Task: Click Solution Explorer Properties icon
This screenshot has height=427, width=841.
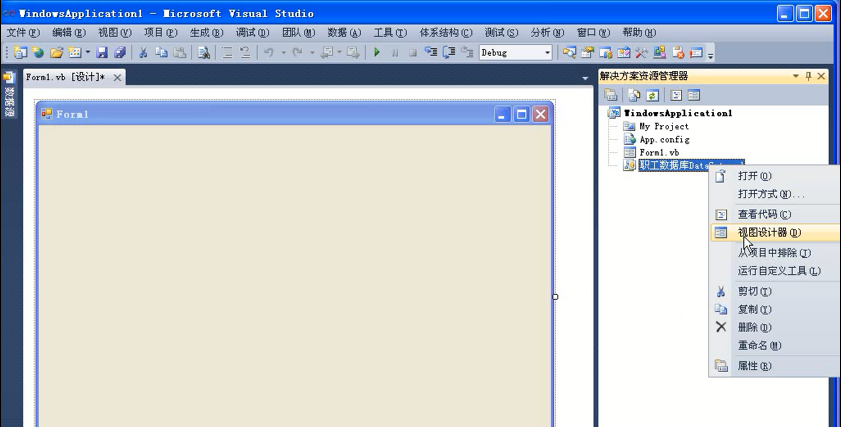Action: click(610, 95)
